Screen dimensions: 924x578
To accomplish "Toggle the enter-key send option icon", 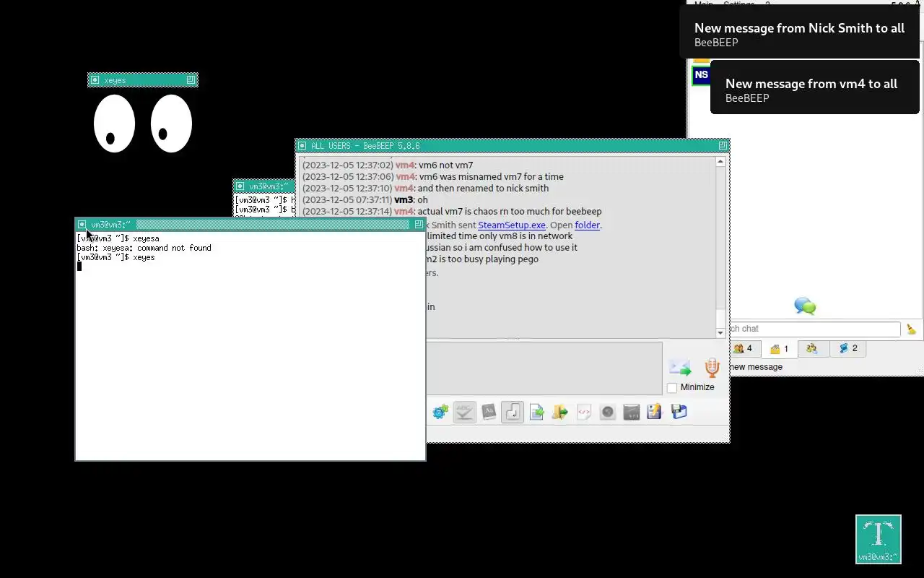I will [513, 412].
